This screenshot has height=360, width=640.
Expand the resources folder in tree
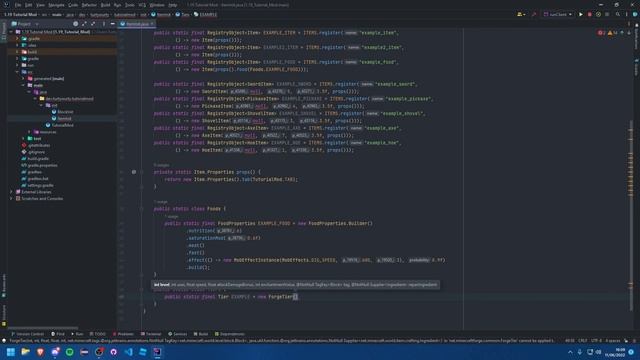(29, 132)
